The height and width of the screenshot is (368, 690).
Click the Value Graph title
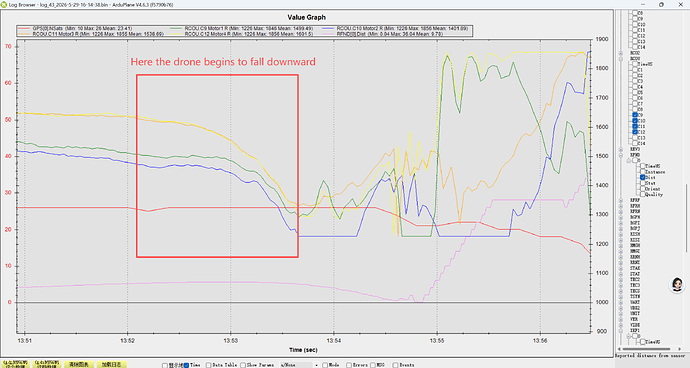coord(306,17)
